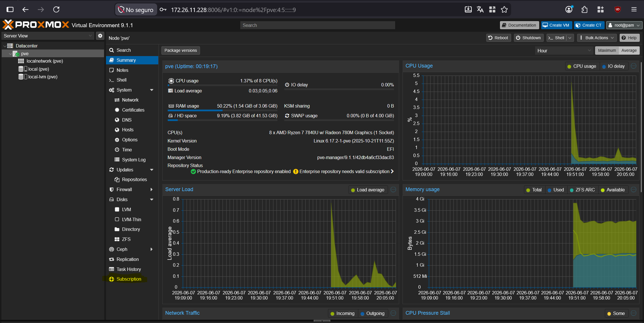Collapse the System submenu arrow
This screenshot has height=323, width=644.
click(x=152, y=90)
